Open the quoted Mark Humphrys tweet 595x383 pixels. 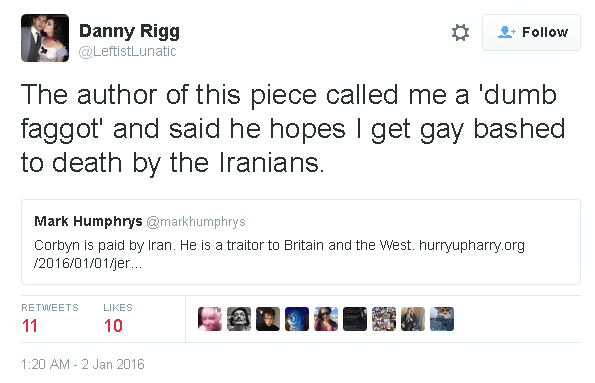301,242
